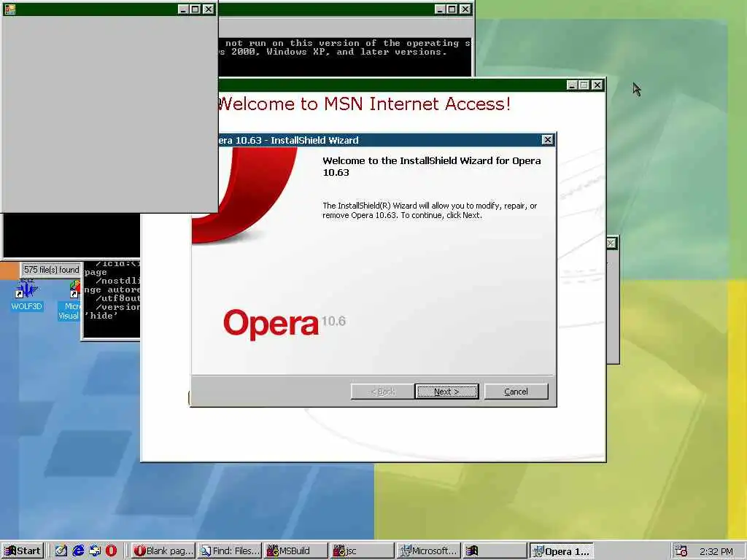The width and height of the screenshot is (747, 560).
Task: Click the Next button in Opera installer
Action: (x=446, y=392)
